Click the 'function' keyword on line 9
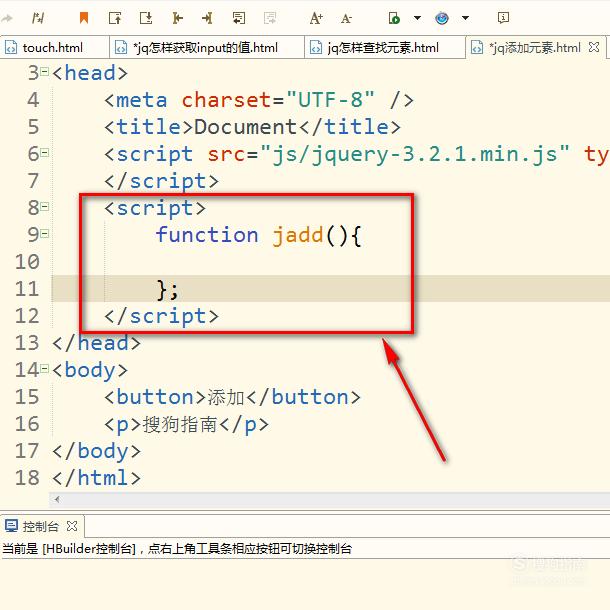This screenshot has width=610, height=610. (207, 235)
